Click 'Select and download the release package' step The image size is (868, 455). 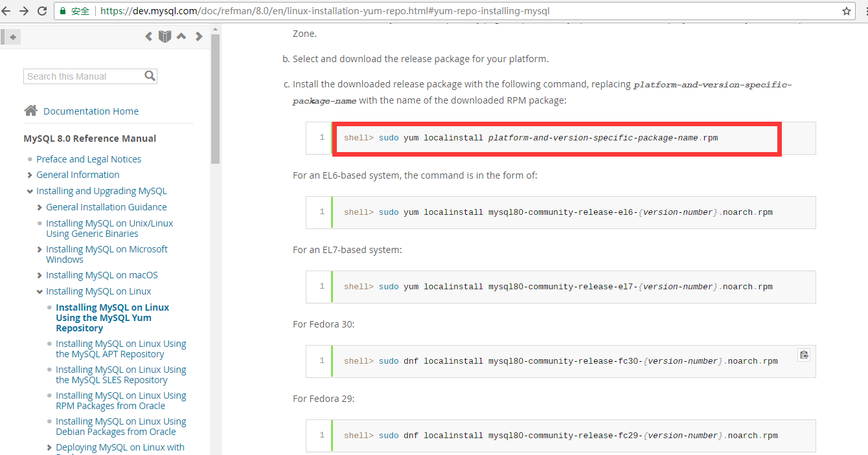[x=420, y=59]
